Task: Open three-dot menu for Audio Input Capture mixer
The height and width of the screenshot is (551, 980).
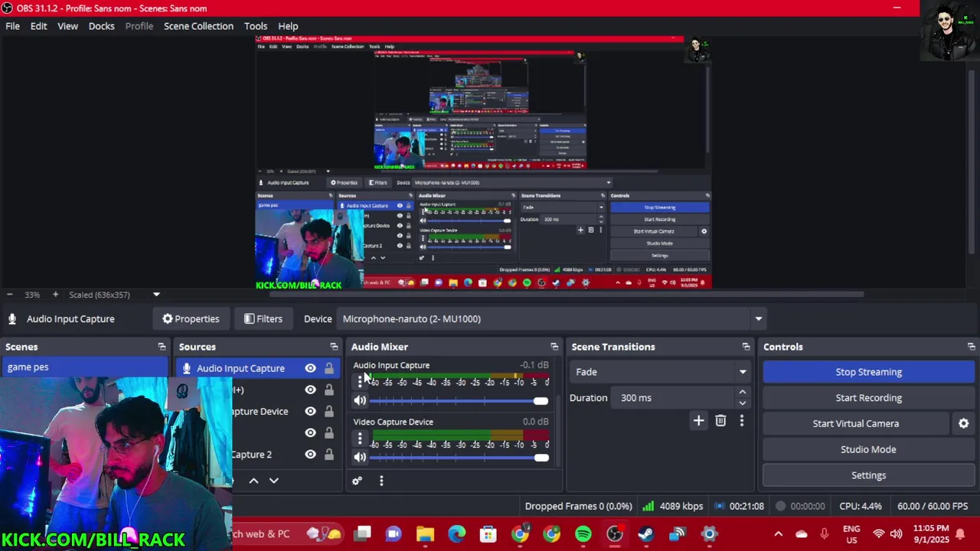Action: point(360,381)
